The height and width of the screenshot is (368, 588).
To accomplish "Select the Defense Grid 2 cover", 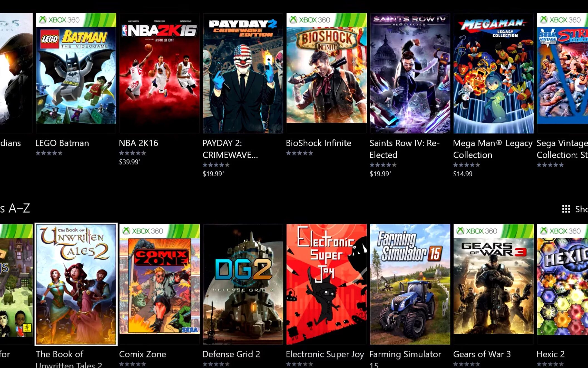I will (x=243, y=284).
